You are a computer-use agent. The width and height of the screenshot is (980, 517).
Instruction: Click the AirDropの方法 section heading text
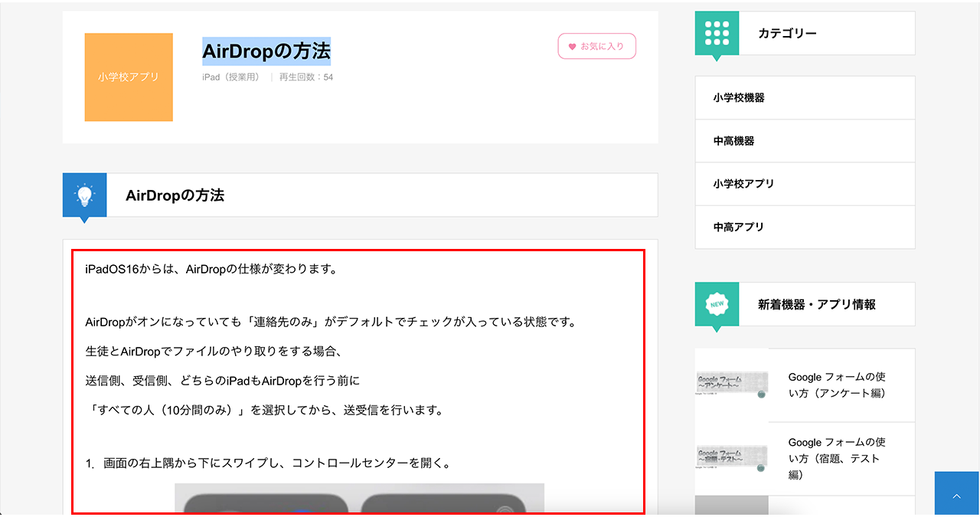coord(175,195)
